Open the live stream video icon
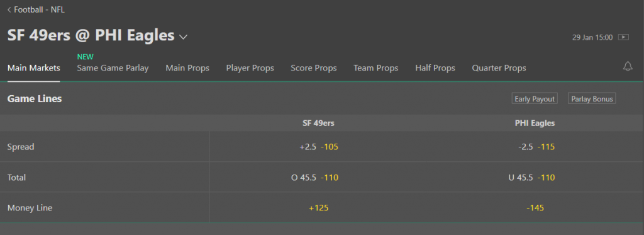Viewport: 644px width, 235px height. 623,37
